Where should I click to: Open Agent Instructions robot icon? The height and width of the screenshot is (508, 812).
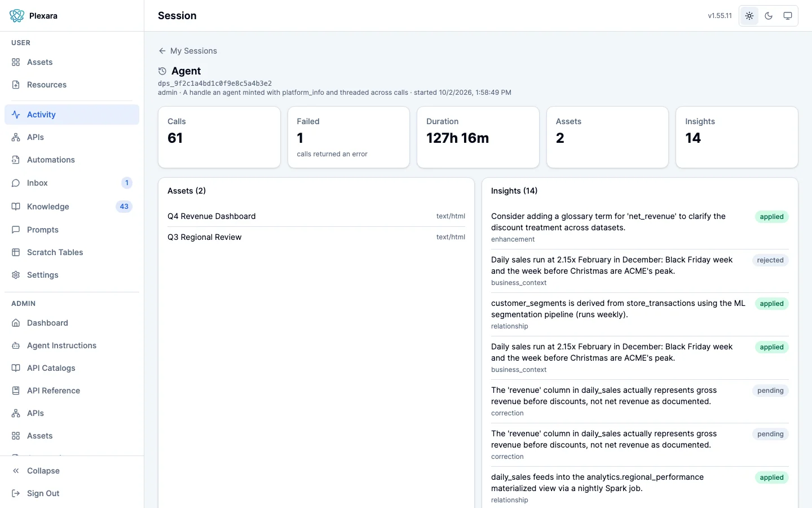(x=16, y=345)
